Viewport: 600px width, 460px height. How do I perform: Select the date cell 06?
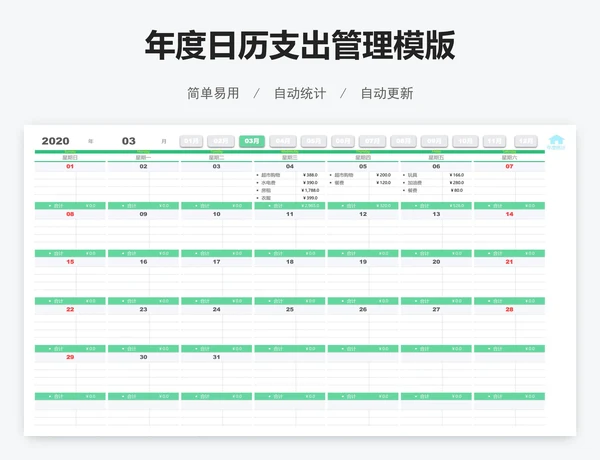pyautogui.click(x=436, y=166)
